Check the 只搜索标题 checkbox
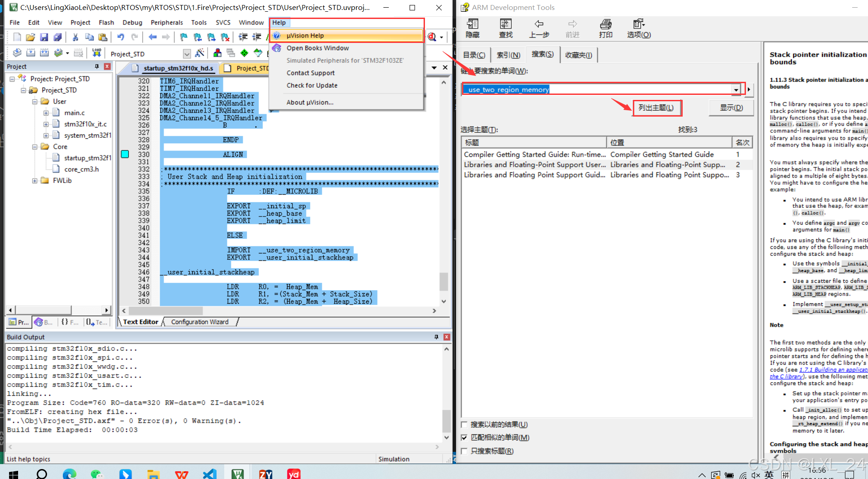The image size is (868, 479). pos(464,451)
